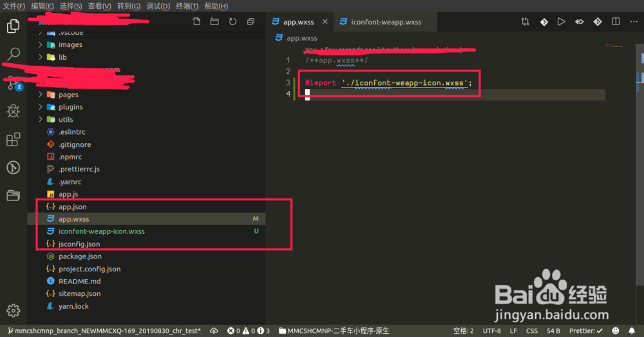Screen dimensions: 644x337
Task: Click first diamond git icon in editor toolbar
Action: coord(544,22)
